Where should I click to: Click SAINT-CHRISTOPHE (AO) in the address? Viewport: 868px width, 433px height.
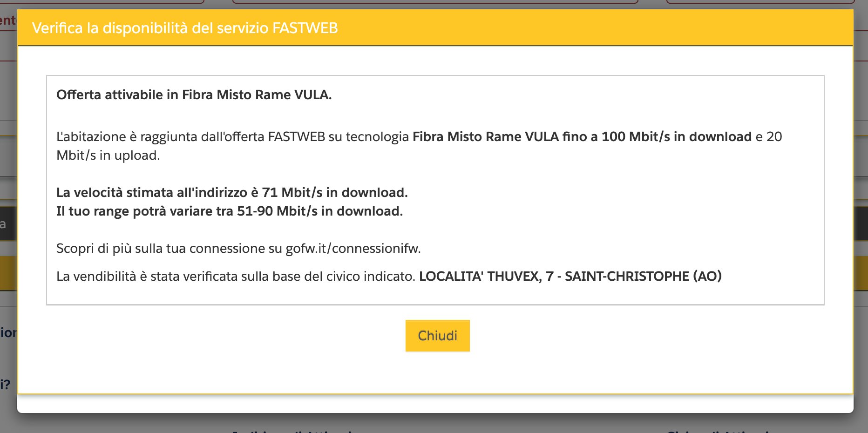tap(643, 277)
